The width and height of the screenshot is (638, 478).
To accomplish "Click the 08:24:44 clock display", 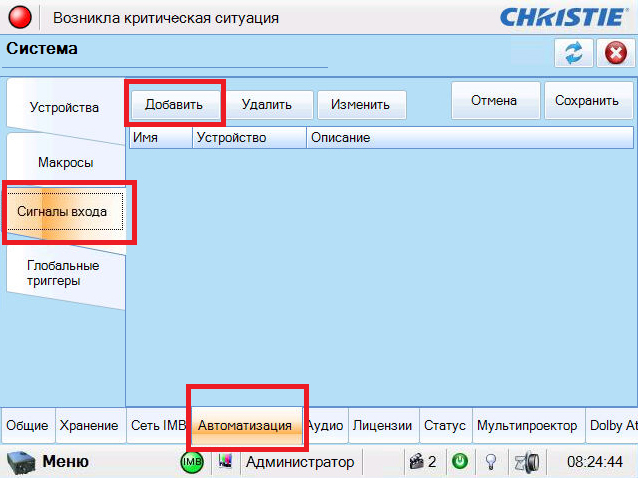I will point(594,462).
